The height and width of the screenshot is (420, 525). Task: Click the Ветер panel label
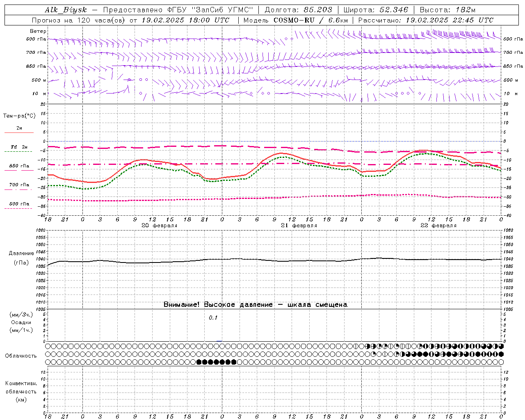coord(38,31)
